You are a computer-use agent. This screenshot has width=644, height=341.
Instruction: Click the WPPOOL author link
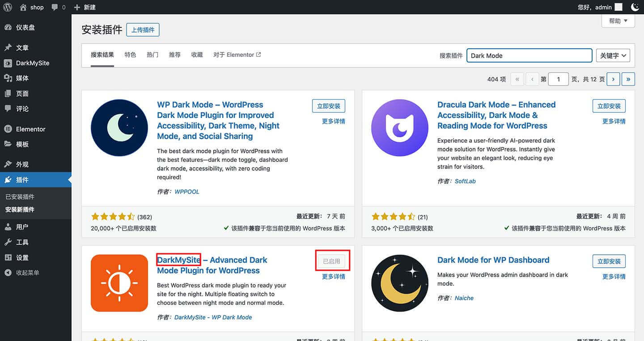tap(187, 192)
